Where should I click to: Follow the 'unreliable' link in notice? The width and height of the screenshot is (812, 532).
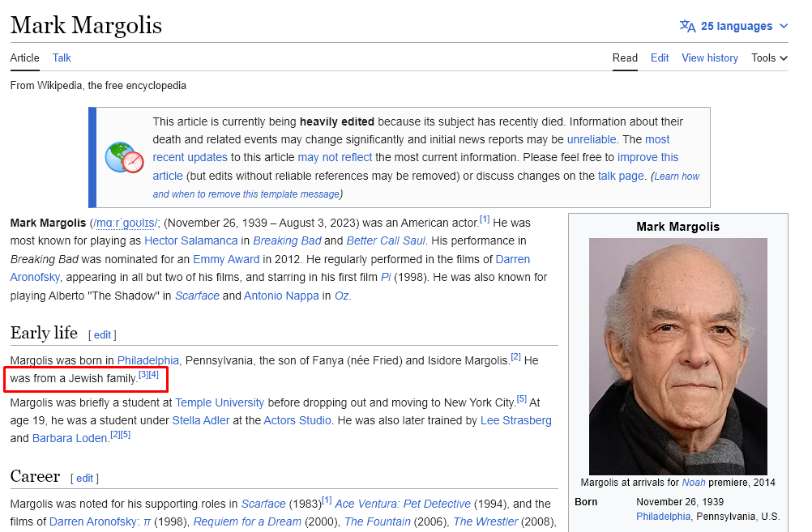[x=592, y=140]
